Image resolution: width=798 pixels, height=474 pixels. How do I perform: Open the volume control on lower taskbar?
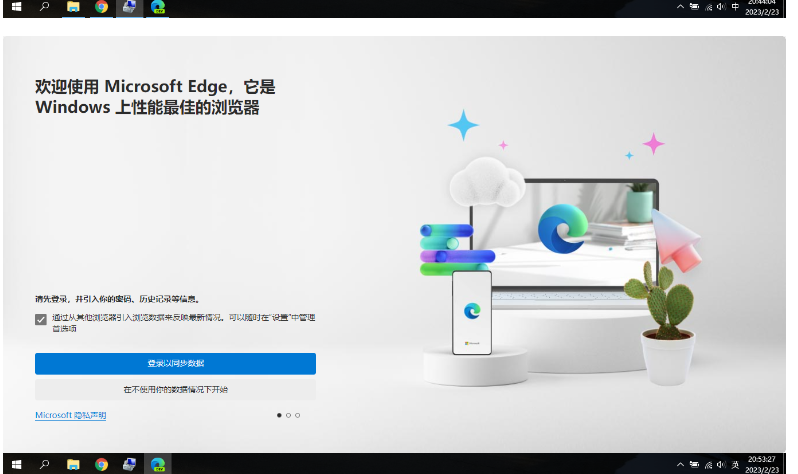(x=721, y=464)
